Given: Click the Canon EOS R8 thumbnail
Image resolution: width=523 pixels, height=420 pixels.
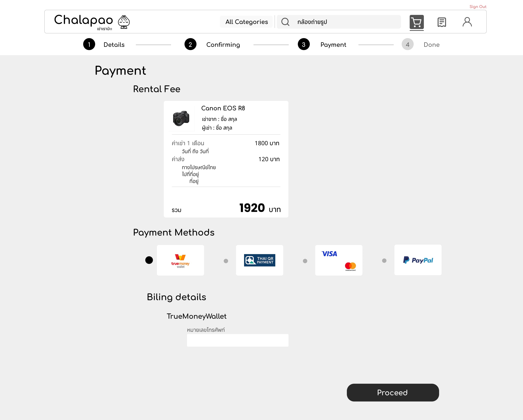Looking at the screenshot, I should click(x=181, y=118).
